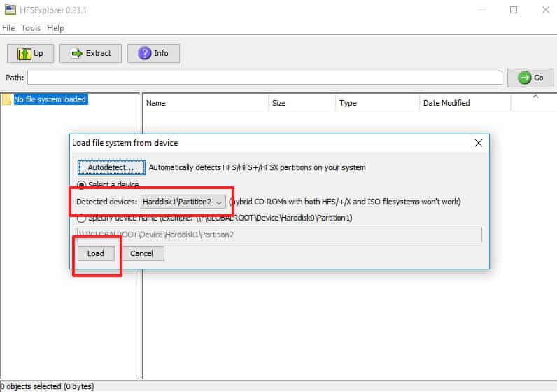The width and height of the screenshot is (557, 392).
Task: Open the Help menu
Action: [x=55, y=28]
